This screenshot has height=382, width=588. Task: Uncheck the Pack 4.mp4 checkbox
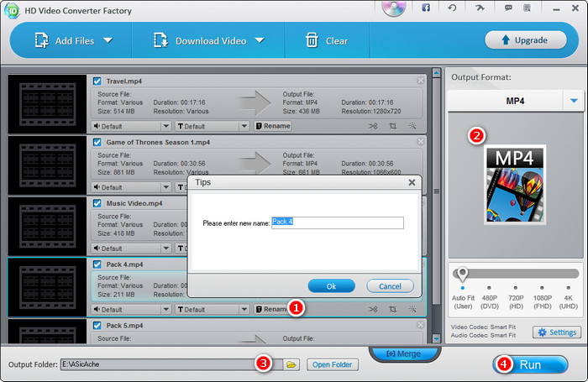pos(97,264)
